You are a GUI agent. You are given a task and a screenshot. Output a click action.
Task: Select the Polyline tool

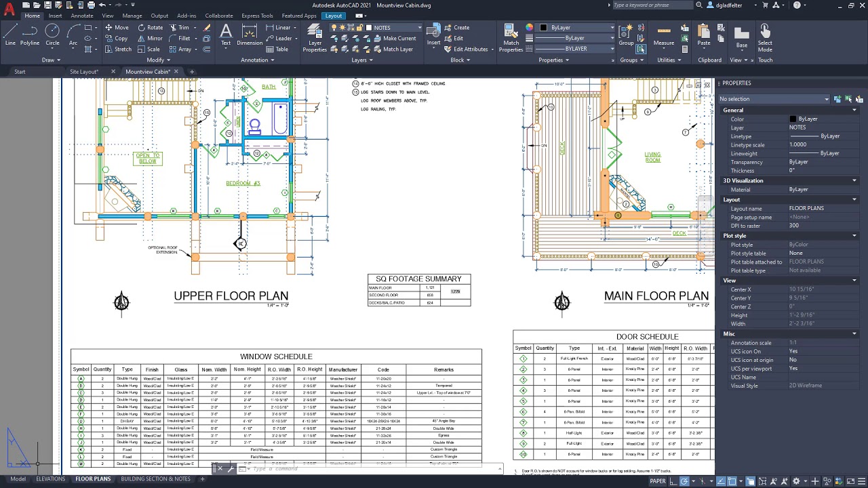(x=30, y=35)
